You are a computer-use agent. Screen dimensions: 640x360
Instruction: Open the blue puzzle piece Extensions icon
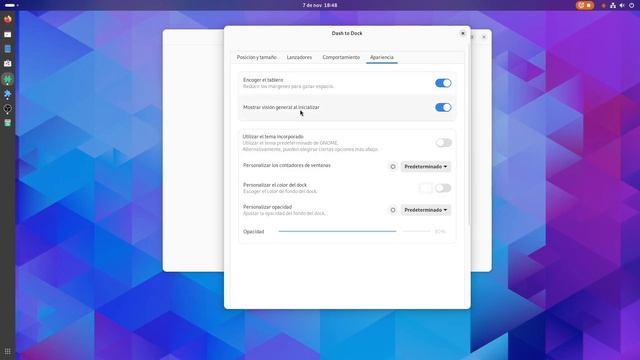(8, 94)
